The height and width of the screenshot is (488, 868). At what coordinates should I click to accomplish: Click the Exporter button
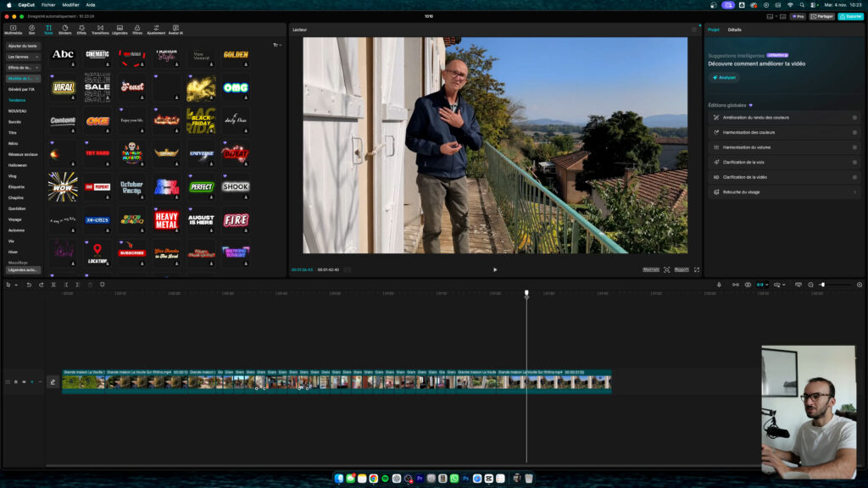pyautogui.click(x=850, y=16)
